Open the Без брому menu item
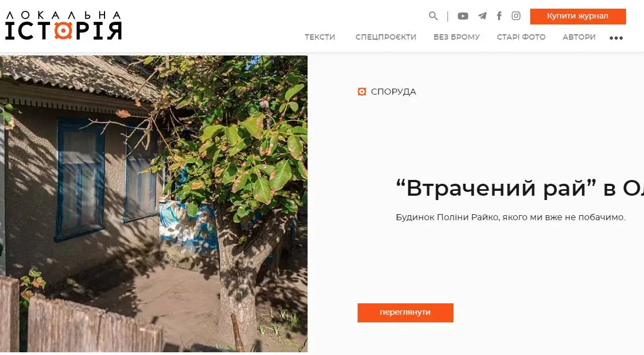Image resolution: width=644 pixels, height=355 pixels. point(457,37)
